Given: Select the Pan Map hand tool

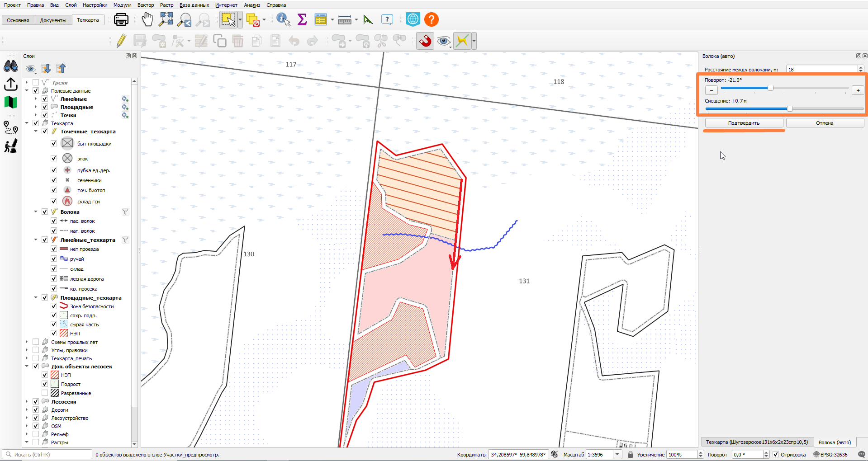Looking at the screenshot, I should [147, 19].
